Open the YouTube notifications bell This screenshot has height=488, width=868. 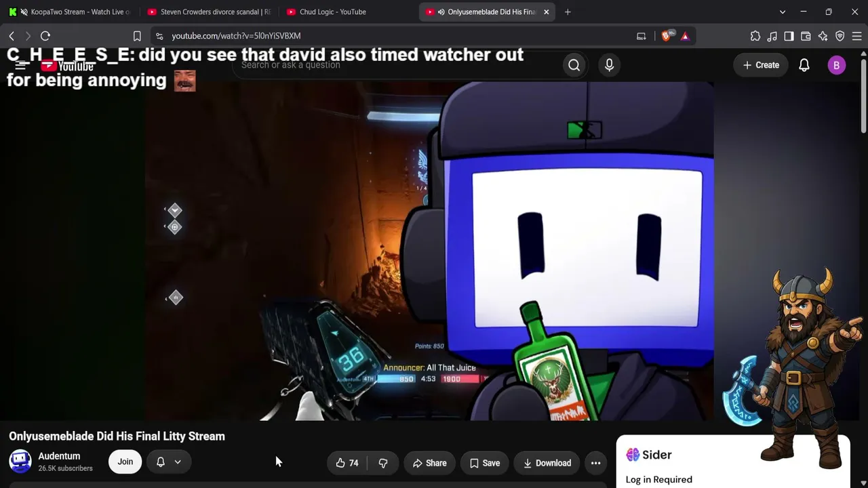(804, 65)
